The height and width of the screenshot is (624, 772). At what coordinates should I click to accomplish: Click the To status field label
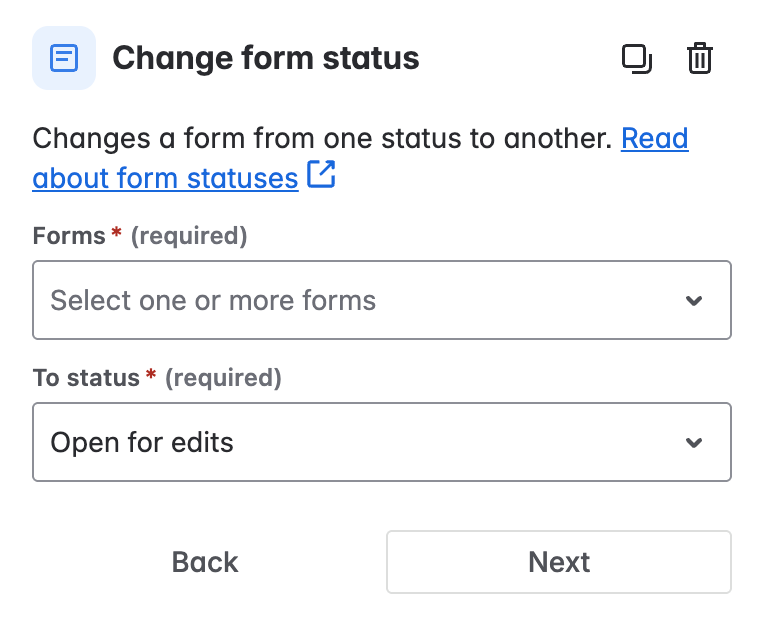pos(86,378)
